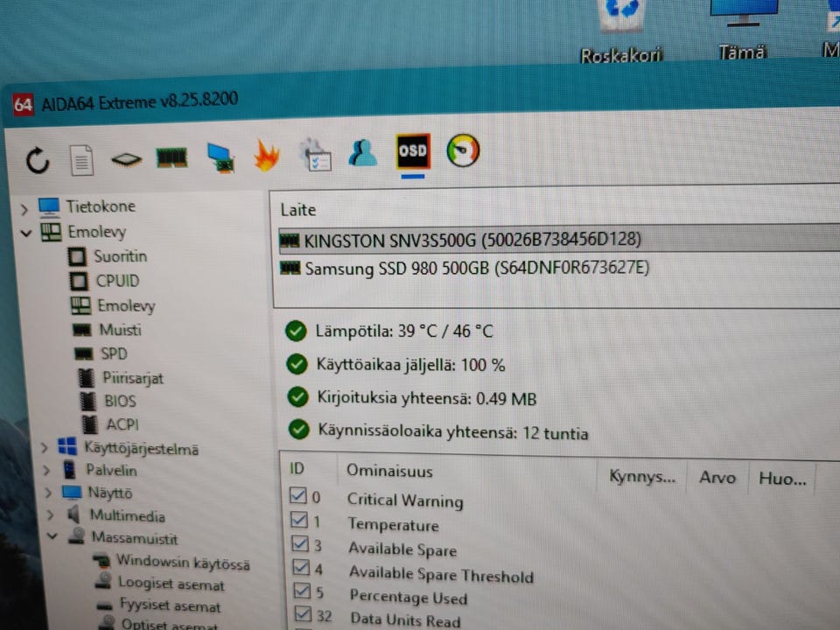Click the Kynnys column header
This screenshot has width=840, height=630.
tap(641, 476)
